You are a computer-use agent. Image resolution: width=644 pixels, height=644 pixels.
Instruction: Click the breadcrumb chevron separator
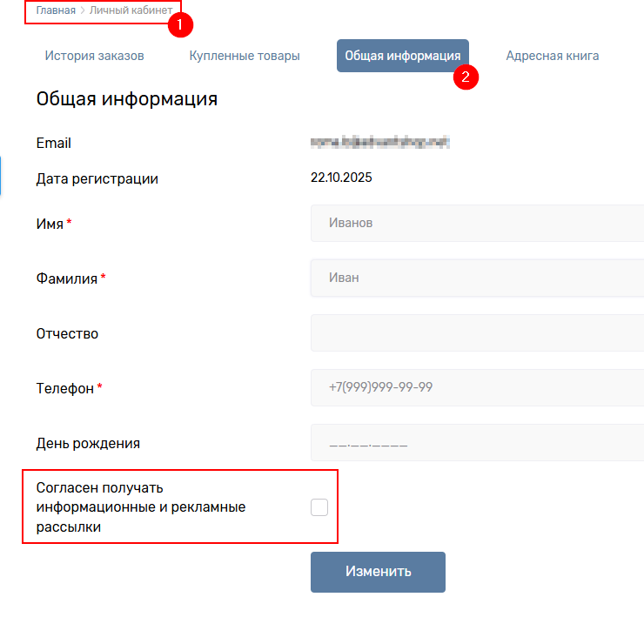click(x=83, y=10)
